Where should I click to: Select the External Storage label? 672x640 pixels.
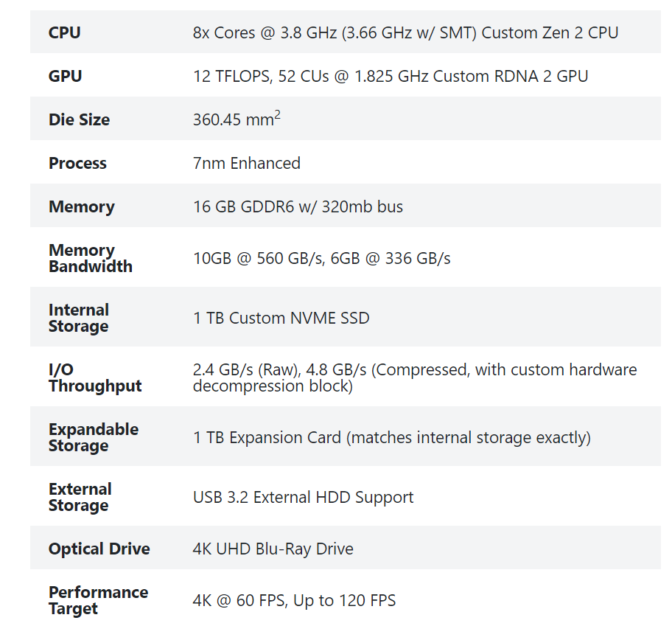click(80, 497)
